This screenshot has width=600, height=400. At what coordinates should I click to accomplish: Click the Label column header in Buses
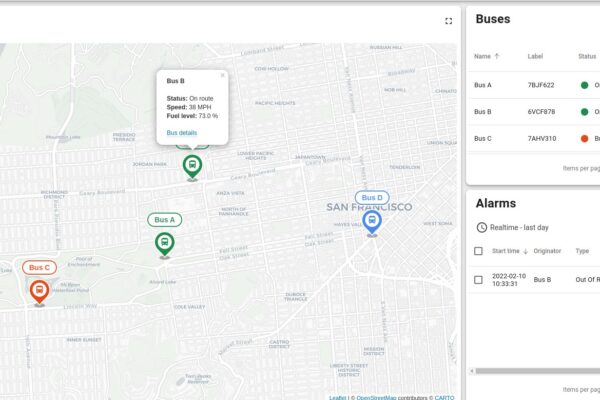[x=536, y=56]
